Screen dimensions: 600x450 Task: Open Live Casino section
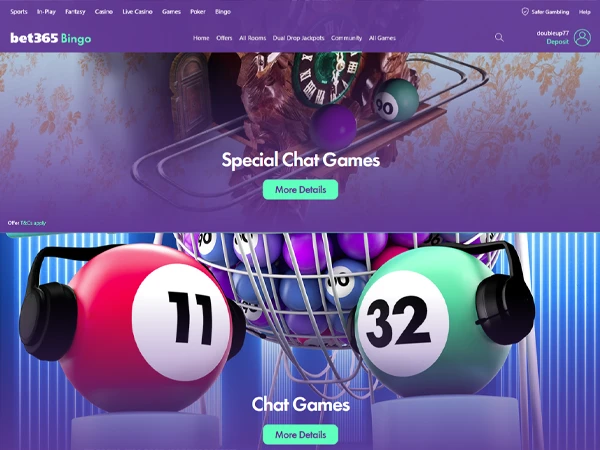click(x=137, y=12)
